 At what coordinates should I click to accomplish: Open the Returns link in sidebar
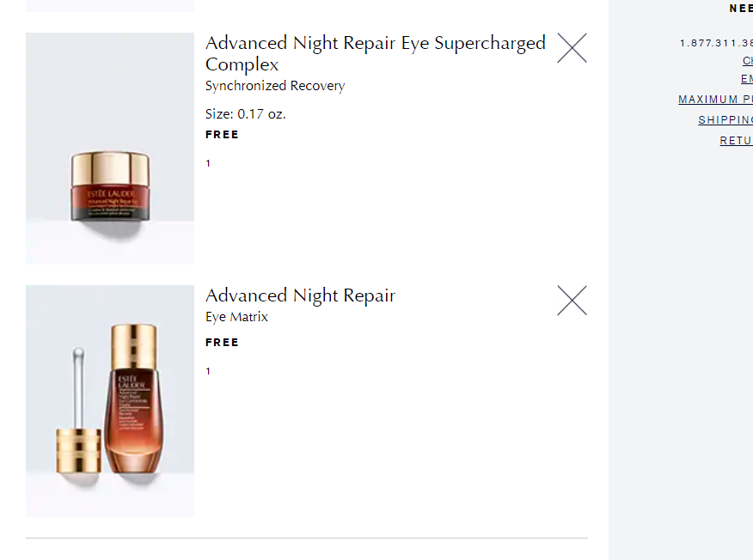(736, 141)
